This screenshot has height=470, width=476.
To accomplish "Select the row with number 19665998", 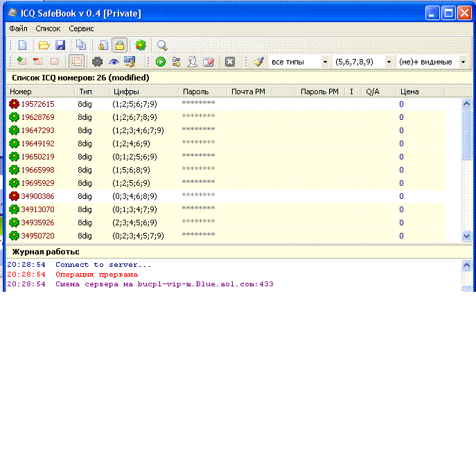I will (226, 170).
